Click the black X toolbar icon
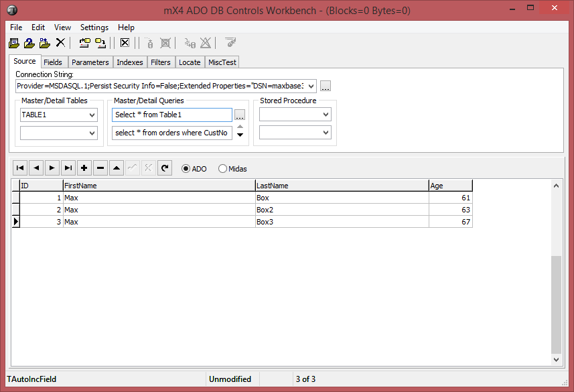 (x=60, y=43)
